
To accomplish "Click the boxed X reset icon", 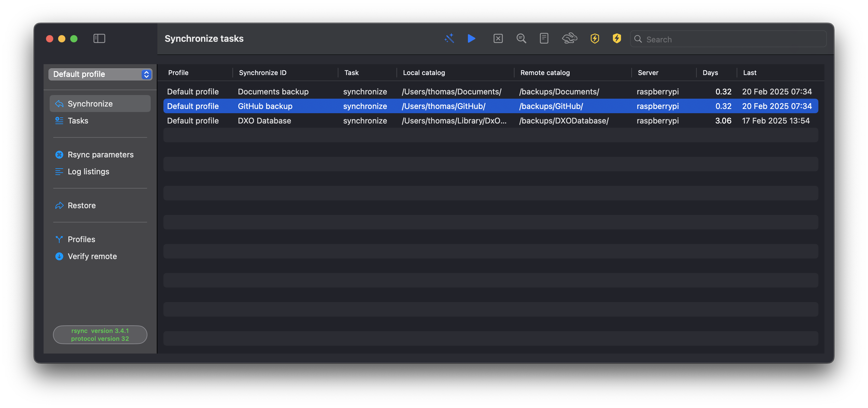I will pos(498,38).
